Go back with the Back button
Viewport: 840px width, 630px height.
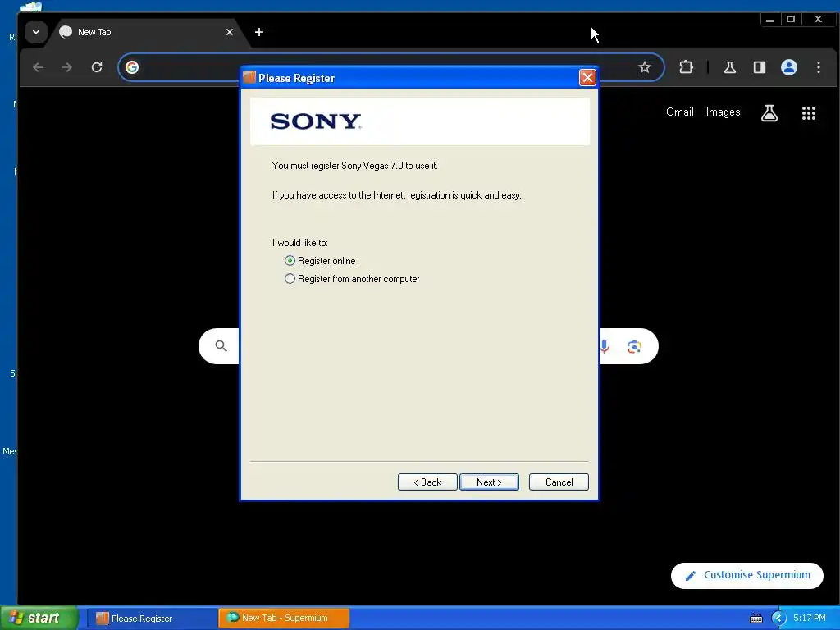point(427,482)
